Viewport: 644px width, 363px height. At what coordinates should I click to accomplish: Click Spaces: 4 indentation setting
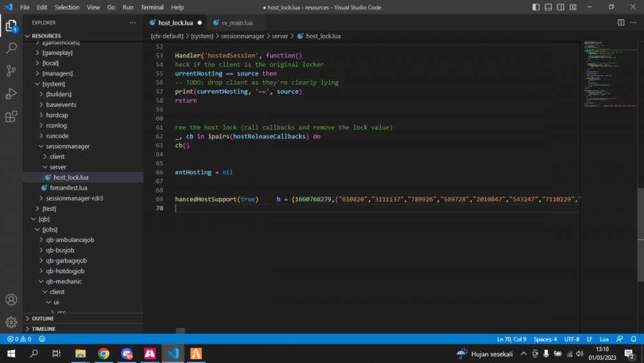coord(545,339)
